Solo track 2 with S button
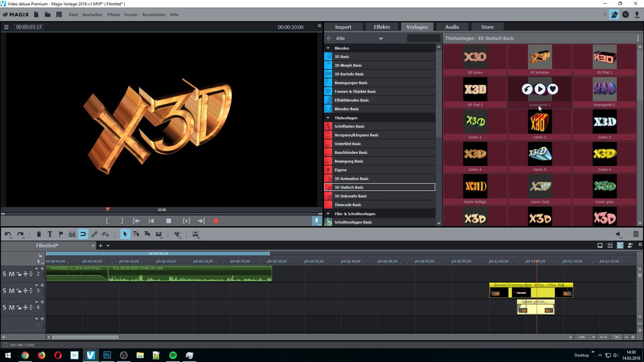The width and height of the screenshot is (644, 362). point(5,274)
